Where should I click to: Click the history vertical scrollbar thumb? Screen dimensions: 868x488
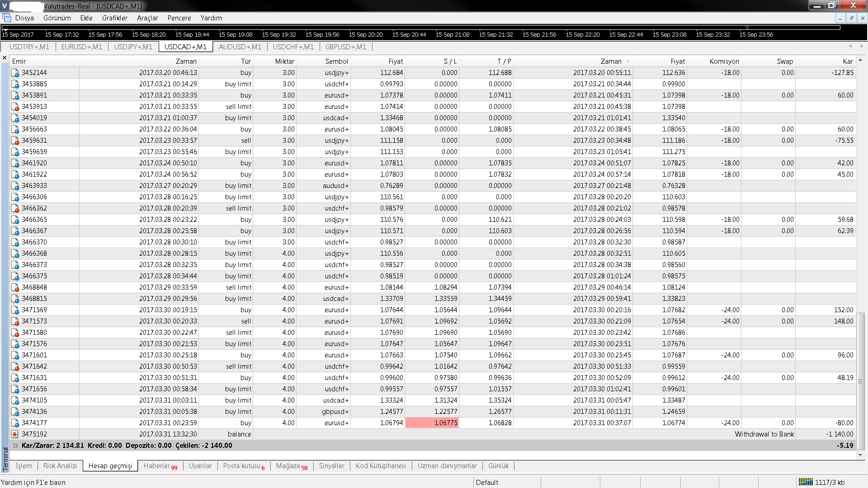tap(861, 381)
